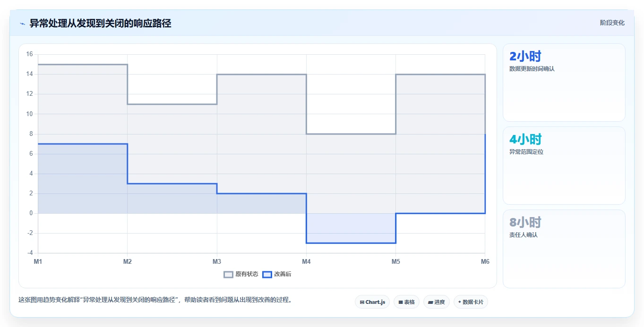The height and width of the screenshot is (327, 644).
Task: Select the 8小时 data card value
Action: click(525, 222)
